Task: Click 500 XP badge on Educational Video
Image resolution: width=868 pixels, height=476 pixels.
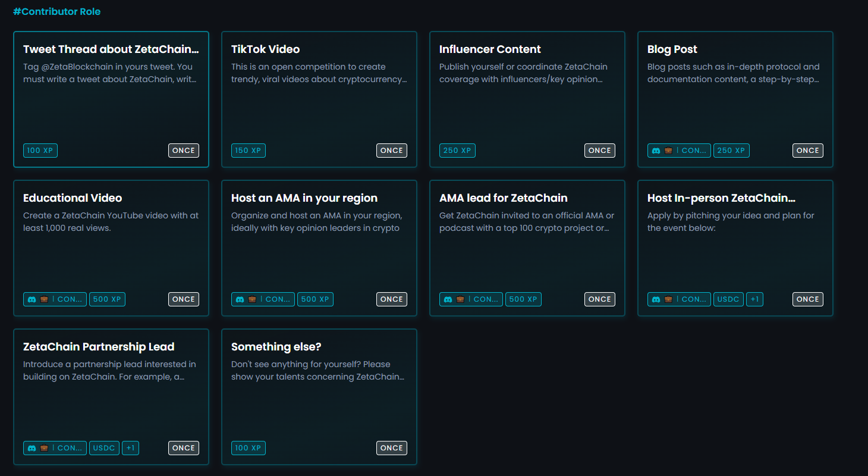Action: click(107, 299)
